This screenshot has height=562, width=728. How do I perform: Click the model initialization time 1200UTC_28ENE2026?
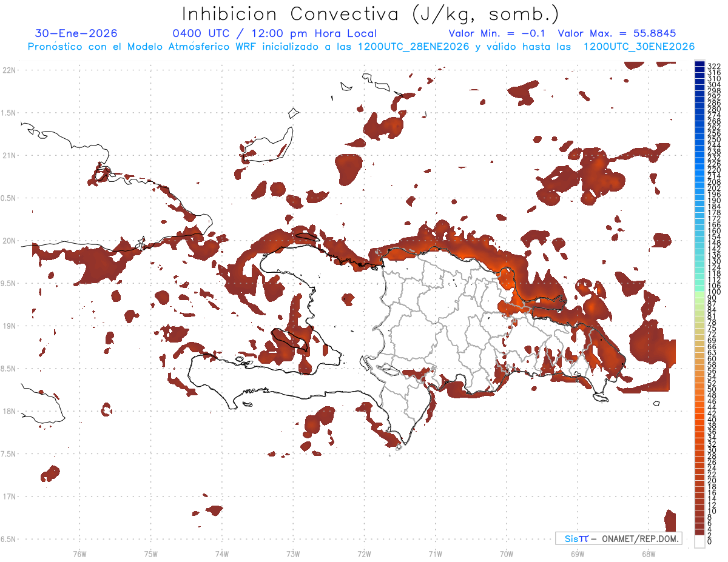[414, 47]
